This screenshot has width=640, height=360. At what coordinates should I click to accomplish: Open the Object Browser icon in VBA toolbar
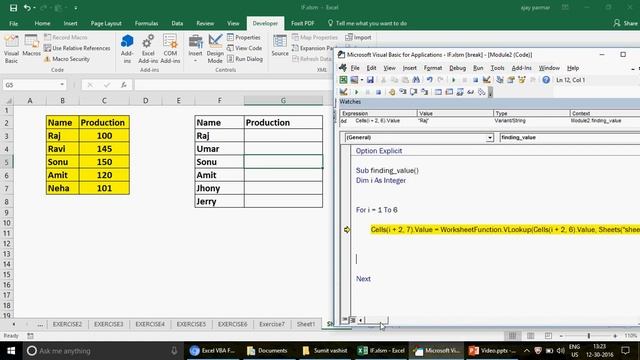point(522,80)
